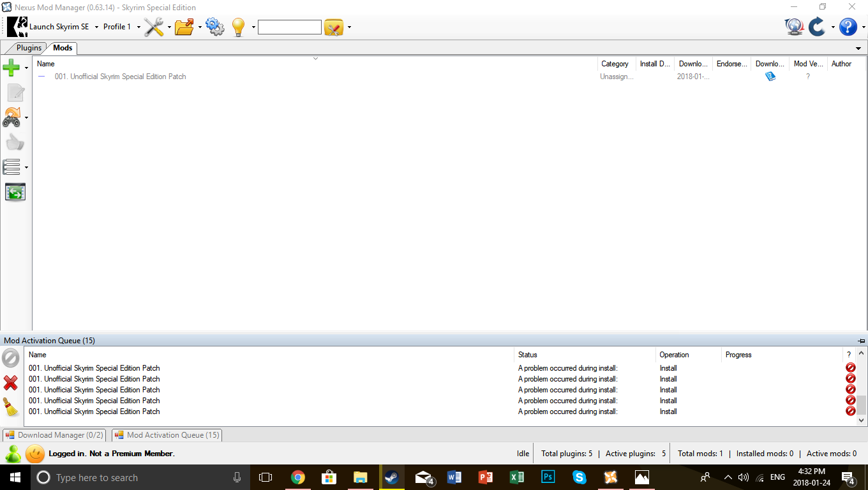Open Steam from the taskbar
This screenshot has width=868, height=490.
pyautogui.click(x=391, y=477)
